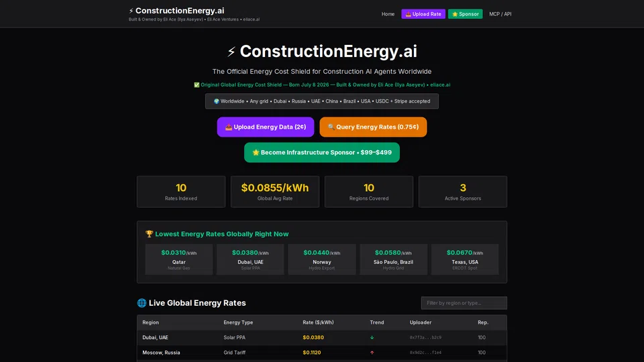The height and width of the screenshot is (362, 644).
Task: Click the green Original Global Energy Cost Shield line
Action: (x=322, y=85)
